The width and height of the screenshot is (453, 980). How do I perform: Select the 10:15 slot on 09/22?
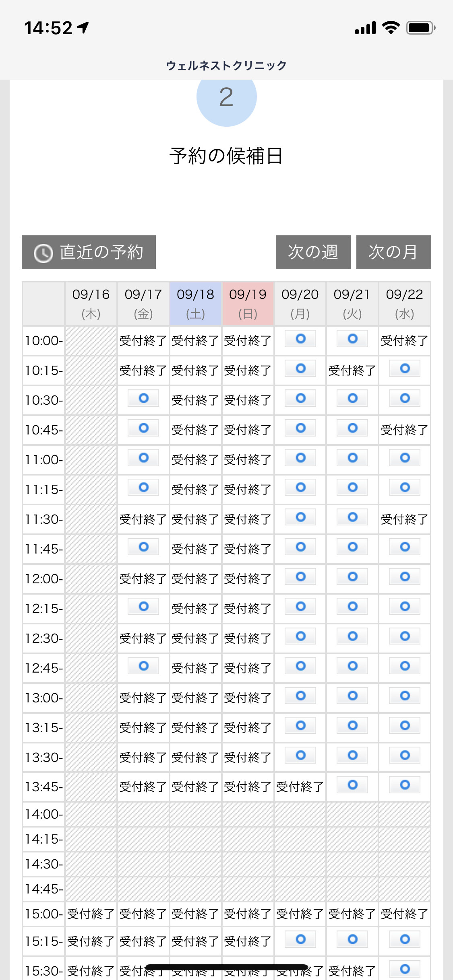[405, 369]
